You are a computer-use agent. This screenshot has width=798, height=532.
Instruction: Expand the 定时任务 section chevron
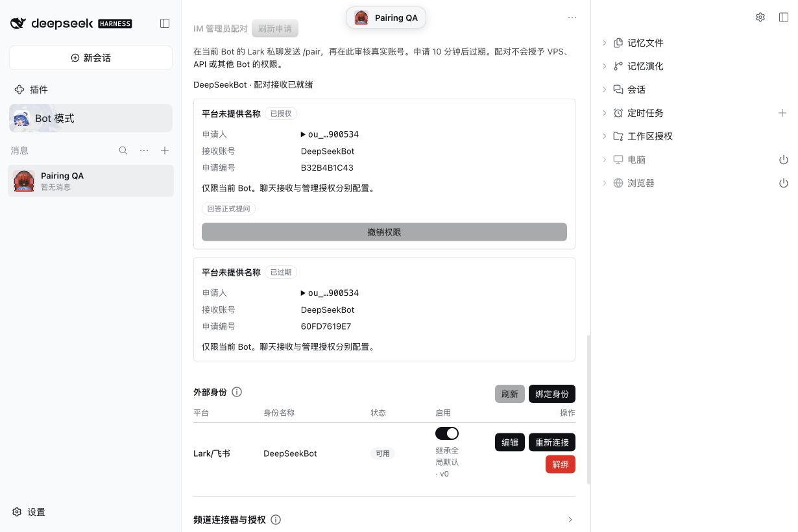point(605,113)
